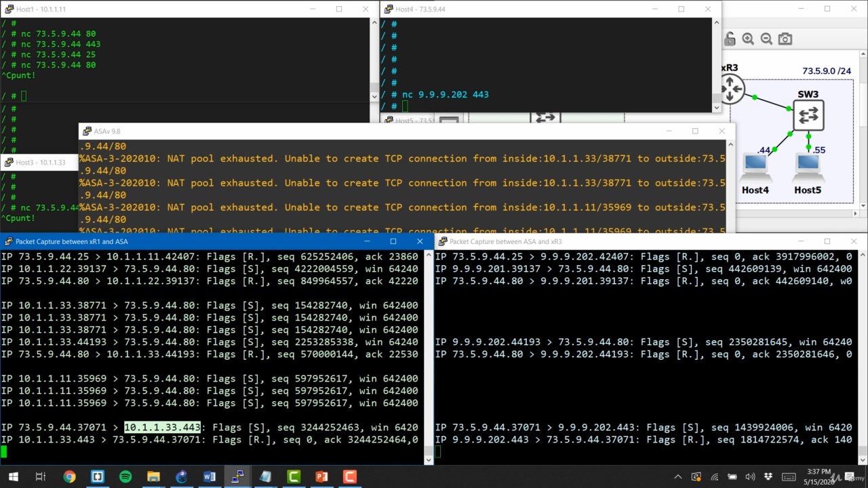Screen dimensions: 868x488
Task: Open the orange C app on the taskbar
Action: pyautogui.click(x=349, y=476)
